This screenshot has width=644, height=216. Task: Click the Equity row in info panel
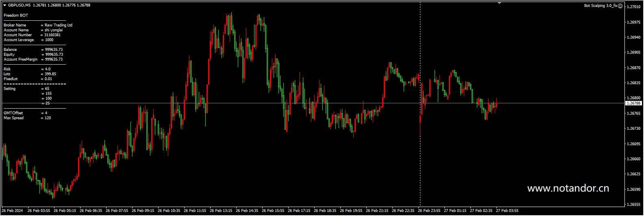tap(33, 55)
